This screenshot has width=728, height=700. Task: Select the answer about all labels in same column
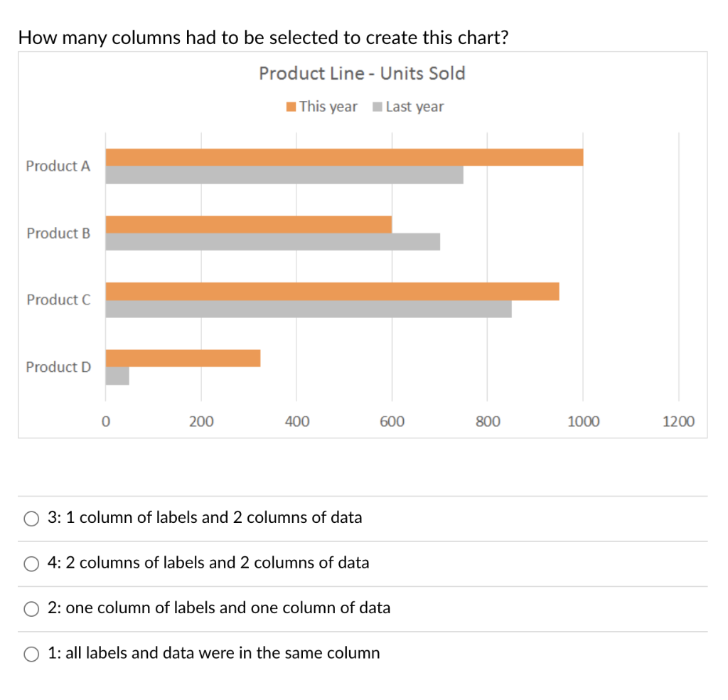(x=31, y=653)
